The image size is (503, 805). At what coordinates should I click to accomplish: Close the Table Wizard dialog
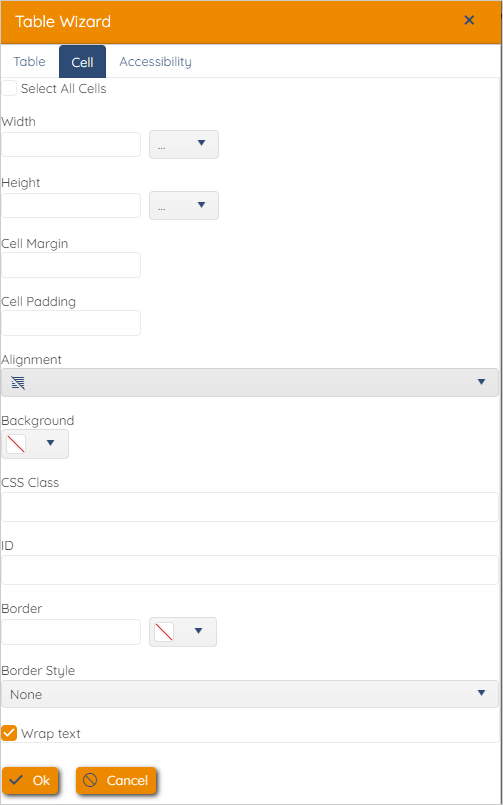[x=469, y=20]
